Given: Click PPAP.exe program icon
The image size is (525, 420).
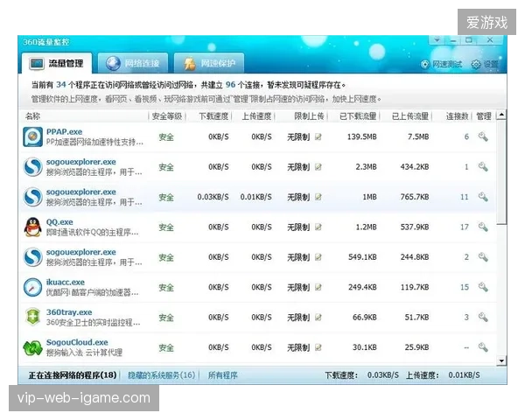Looking at the screenshot, I should click(x=33, y=136).
